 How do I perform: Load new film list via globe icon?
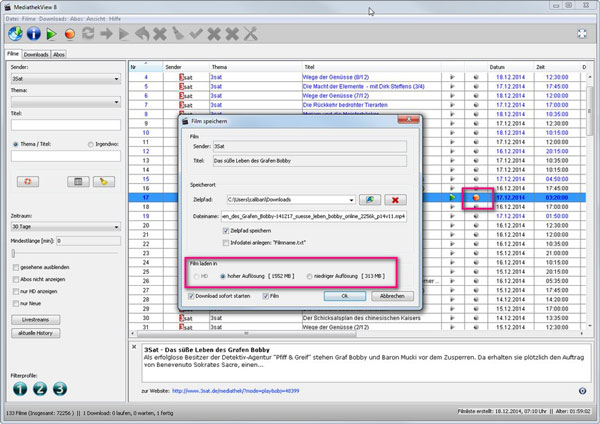pos(15,34)
